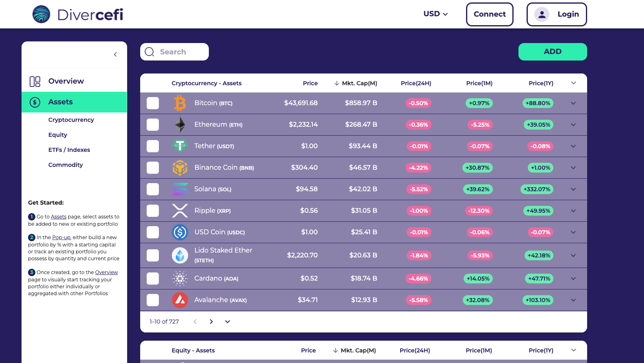644x363 pixels.
Task: Expand the Ethereum row details
Action: click(573, 125)
